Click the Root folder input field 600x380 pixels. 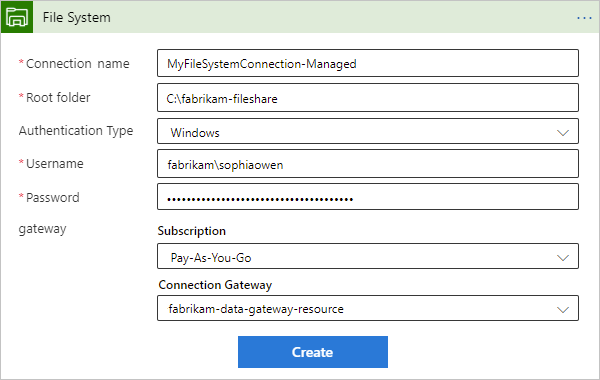pos(368,98)
